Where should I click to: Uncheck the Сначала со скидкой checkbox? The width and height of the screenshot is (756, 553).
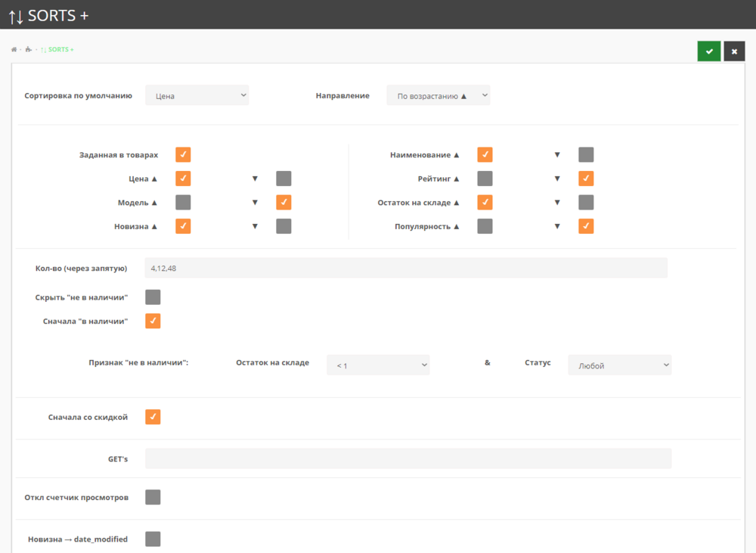[153, 417]
